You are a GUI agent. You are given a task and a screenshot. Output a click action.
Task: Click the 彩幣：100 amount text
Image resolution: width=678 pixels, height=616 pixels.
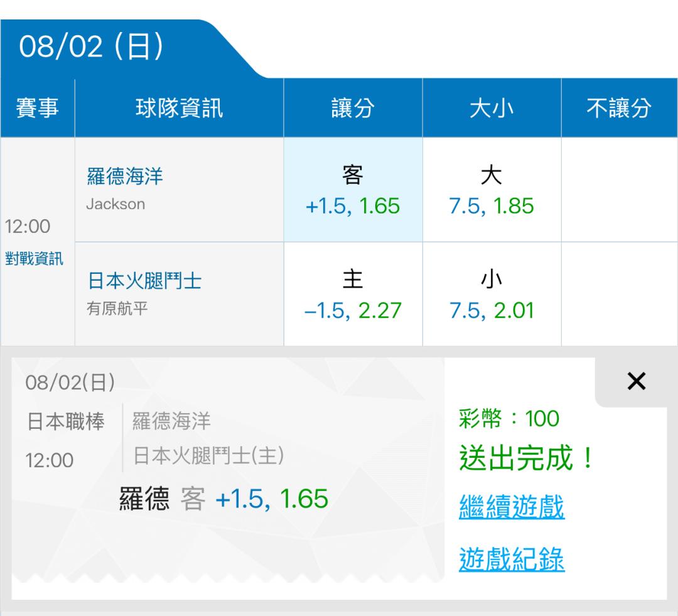tap(509, 419)
